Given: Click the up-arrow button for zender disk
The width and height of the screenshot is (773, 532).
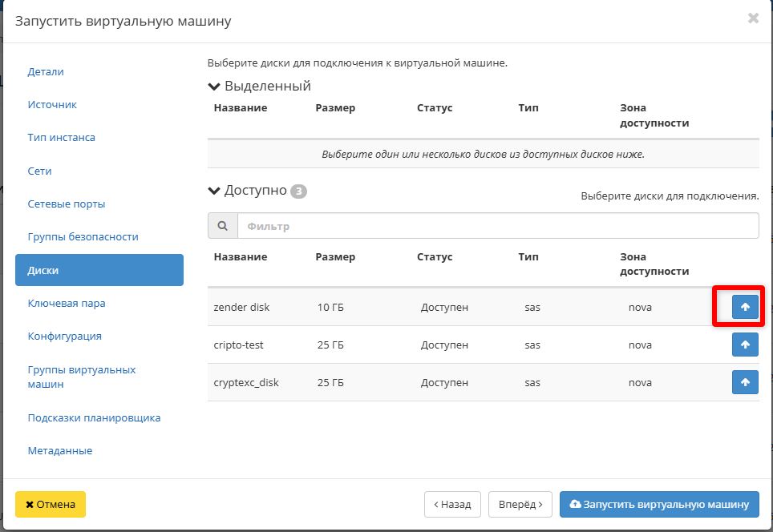Looking at the screenshot, I should [x=745, y=307].
